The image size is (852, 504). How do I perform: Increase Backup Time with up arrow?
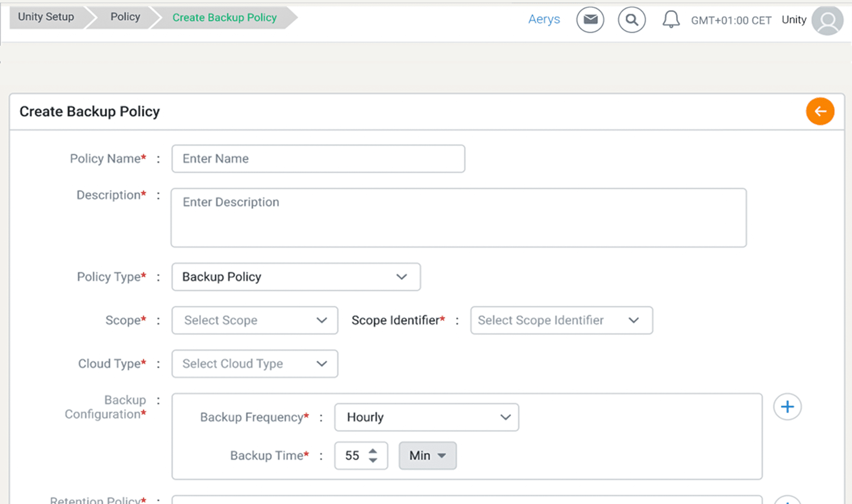[x=373, y=451]
